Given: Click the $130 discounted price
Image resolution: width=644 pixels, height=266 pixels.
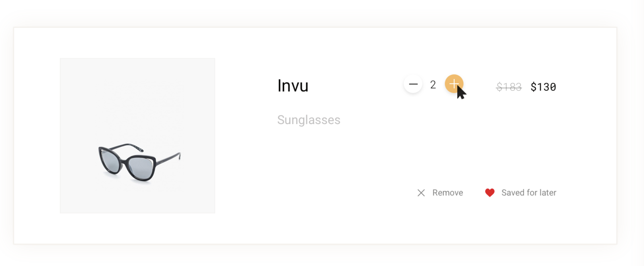Looking at the screenshot, I should click(543, 87).
